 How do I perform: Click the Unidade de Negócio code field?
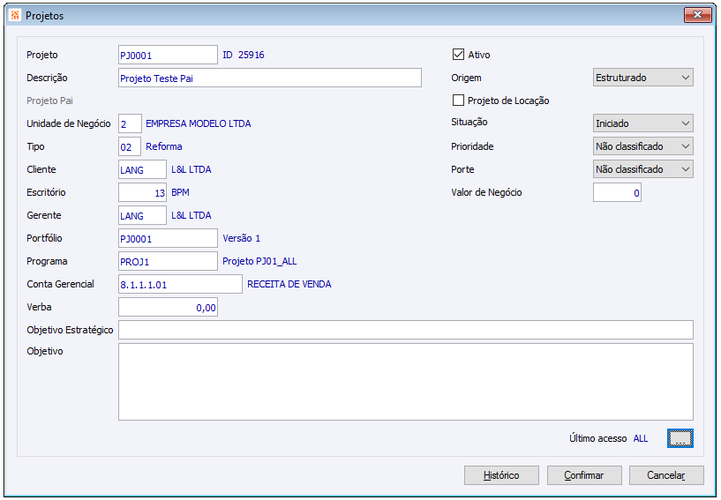tap(130, 124)
